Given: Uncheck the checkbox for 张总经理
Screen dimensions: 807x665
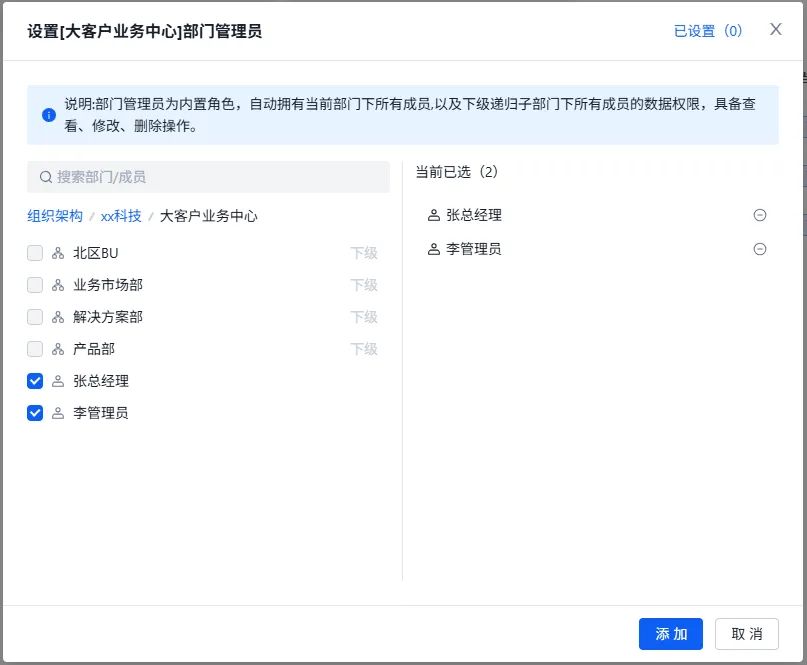Looking at the screenshot, I should point(35,381).
